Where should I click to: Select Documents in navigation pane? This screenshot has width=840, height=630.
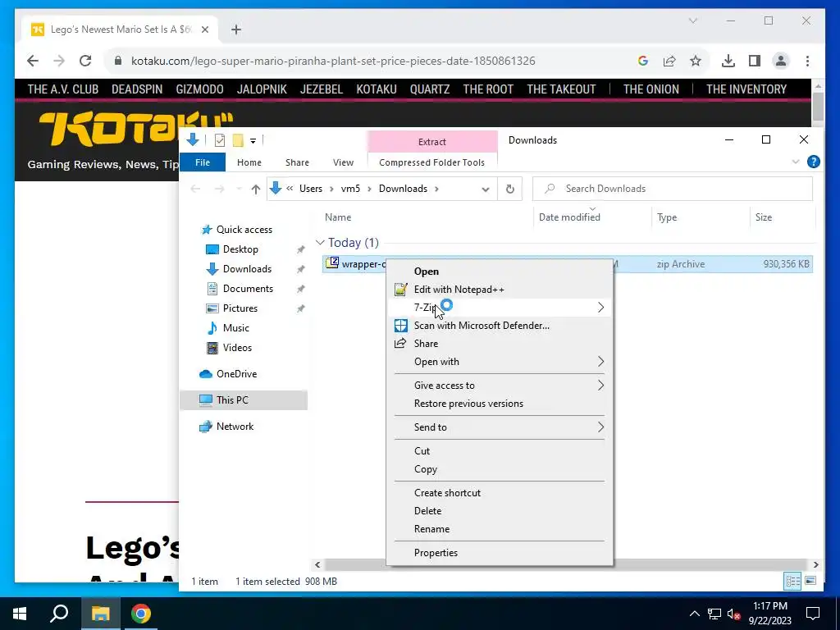(248, 289)
